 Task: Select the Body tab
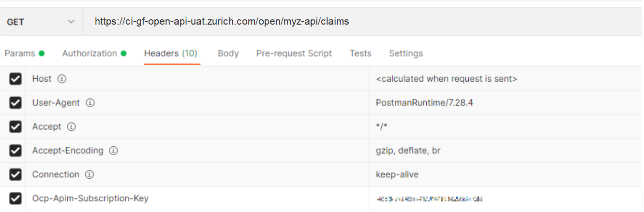click(x=228, y=54)
